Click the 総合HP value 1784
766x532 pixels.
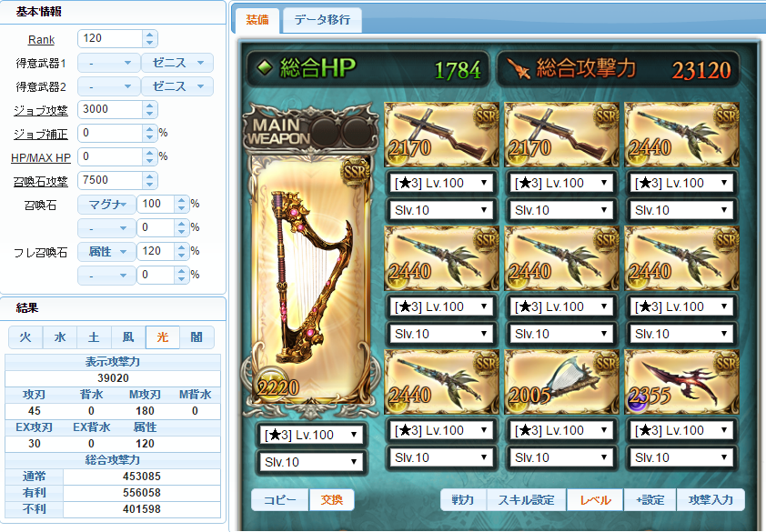(x=458, y=70)
